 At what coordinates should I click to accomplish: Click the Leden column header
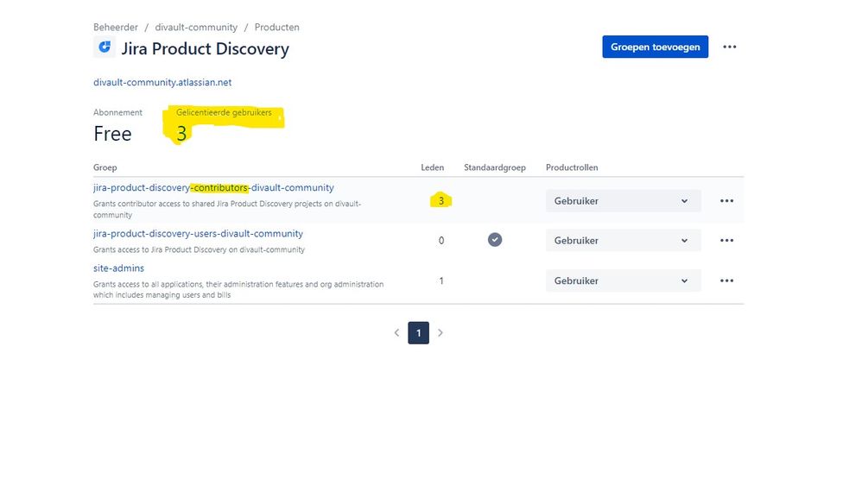pyautogui.click(x=432, y=167)
